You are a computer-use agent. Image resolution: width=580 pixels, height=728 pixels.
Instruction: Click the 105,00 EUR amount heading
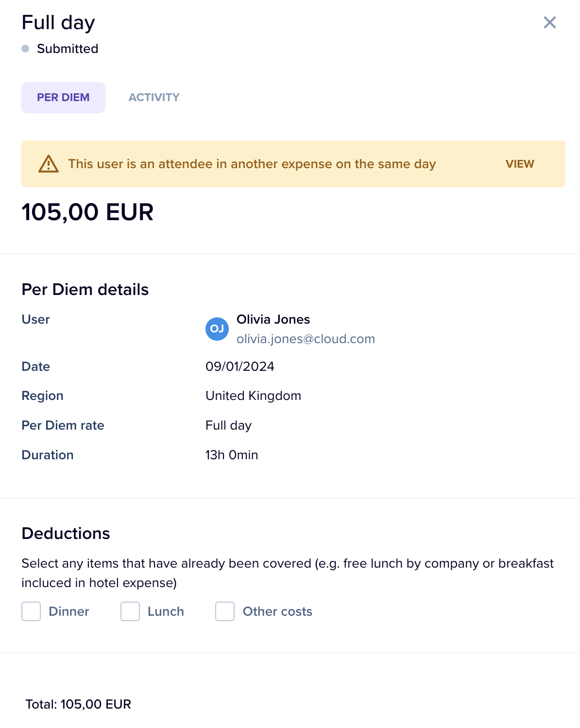[87, 212]
